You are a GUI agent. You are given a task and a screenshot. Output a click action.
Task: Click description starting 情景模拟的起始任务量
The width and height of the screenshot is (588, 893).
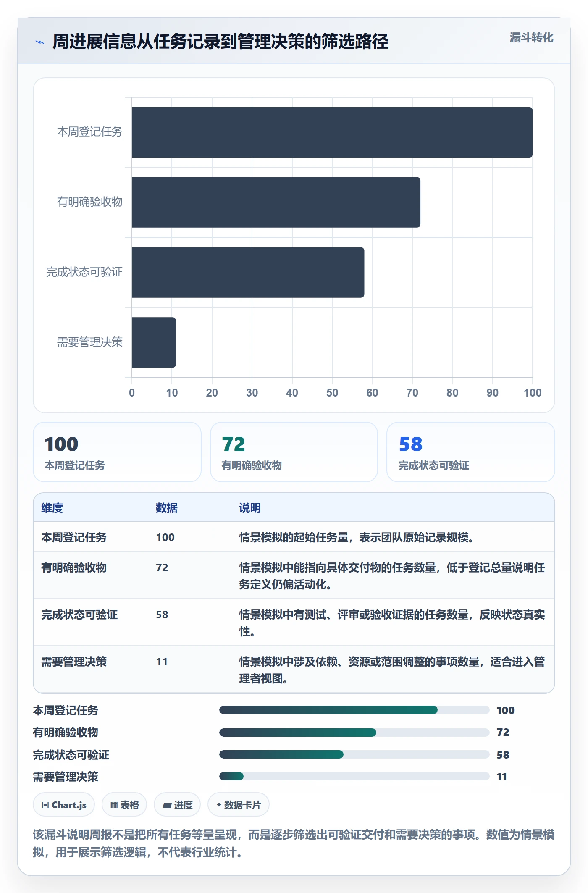tap(357, 537)
